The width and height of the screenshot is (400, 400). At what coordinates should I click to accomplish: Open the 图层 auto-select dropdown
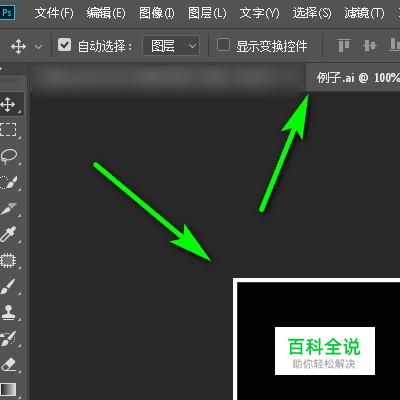click(171, 46)
